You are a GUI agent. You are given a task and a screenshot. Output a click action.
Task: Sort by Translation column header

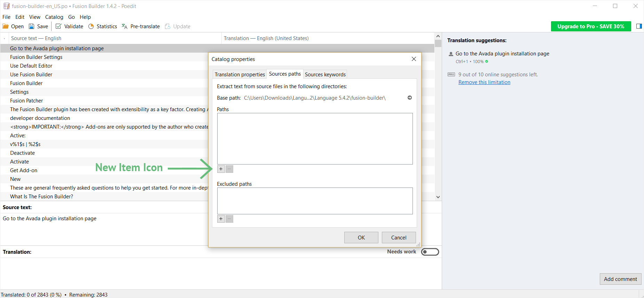pos(327,38)
